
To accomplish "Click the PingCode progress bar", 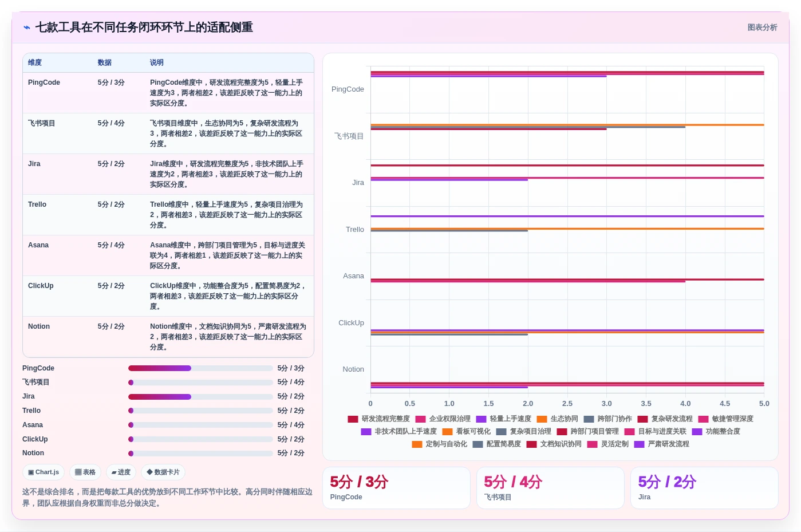I will 200,368.
